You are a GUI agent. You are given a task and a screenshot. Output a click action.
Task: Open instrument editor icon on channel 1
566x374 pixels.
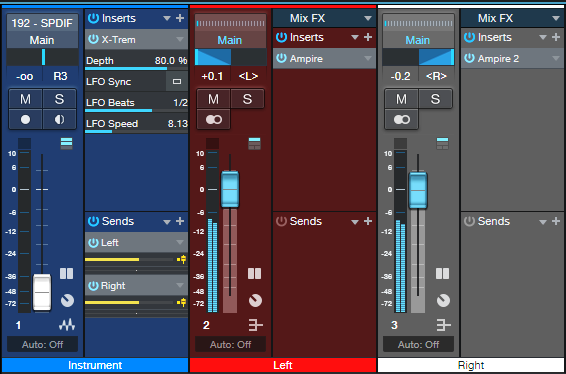[67, 326]
